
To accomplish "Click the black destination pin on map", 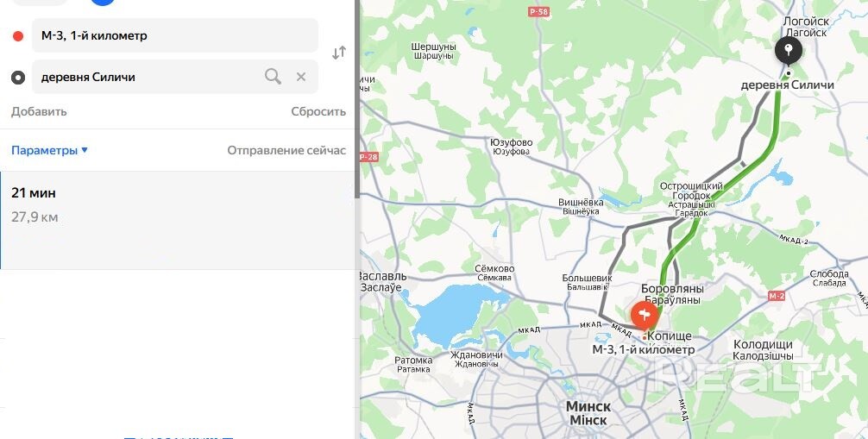I will pos(789,52).
